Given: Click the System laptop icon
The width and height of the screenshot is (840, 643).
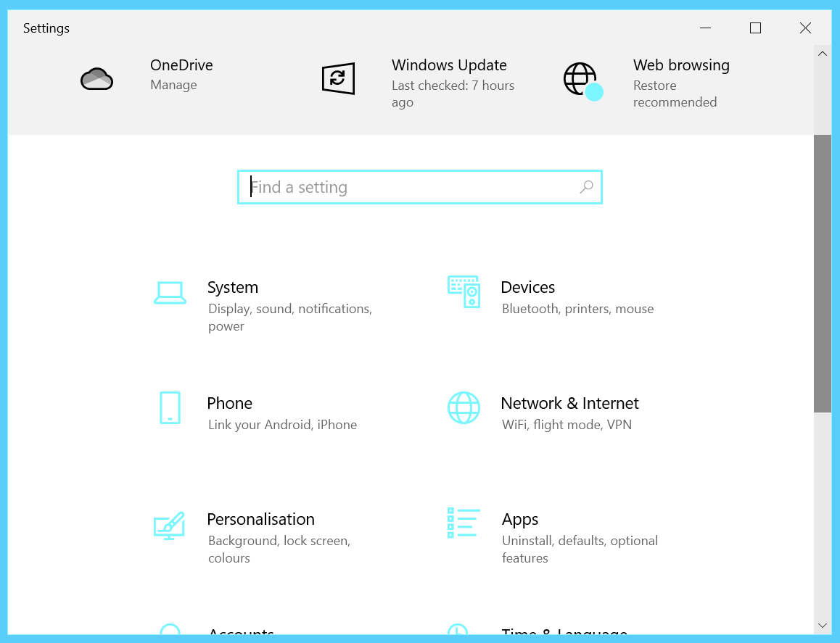Looking at the screenshot, I should click(170, 293).
